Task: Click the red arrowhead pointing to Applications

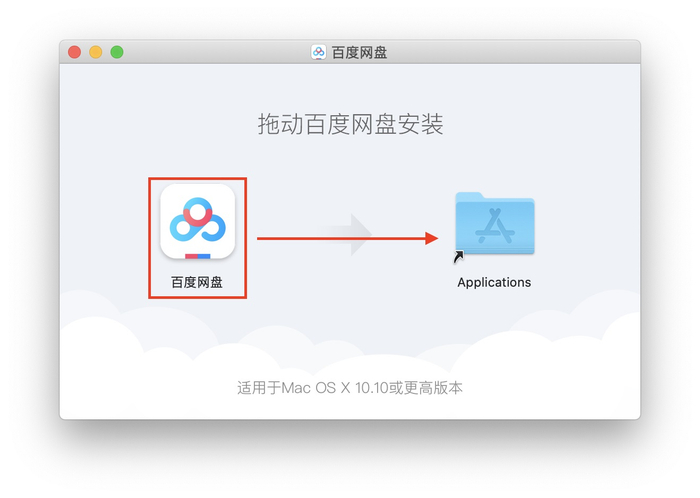Action: (432, 238)
